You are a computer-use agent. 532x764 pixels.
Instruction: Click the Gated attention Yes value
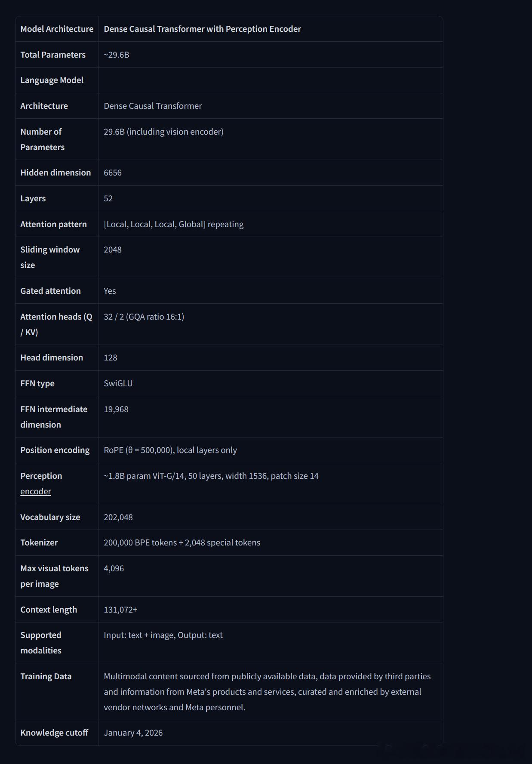pyautogui.click(x=110, y=291)
